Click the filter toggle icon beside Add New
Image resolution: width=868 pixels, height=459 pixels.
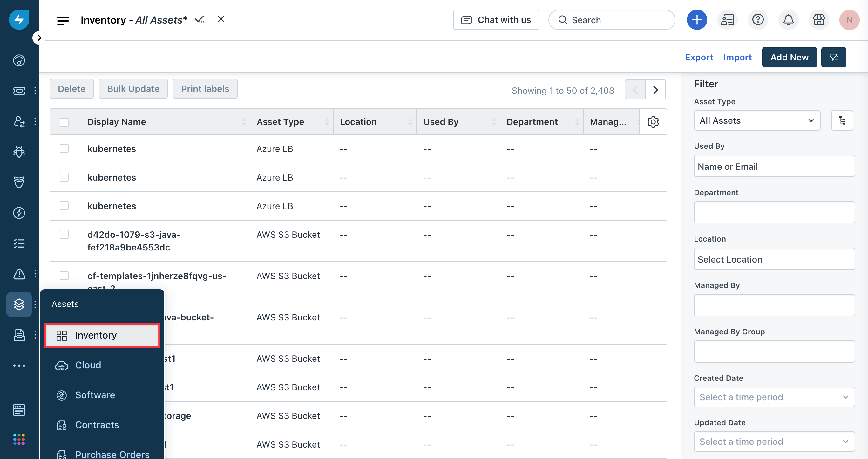coord(833,57)
